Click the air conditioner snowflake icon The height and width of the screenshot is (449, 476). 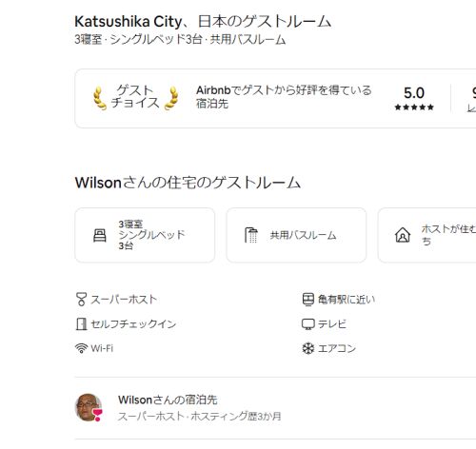click(x=307, y=348)
